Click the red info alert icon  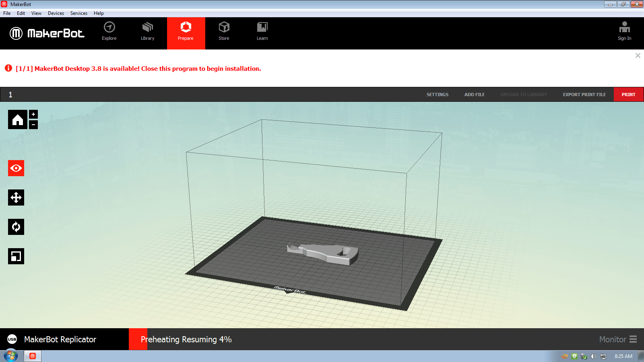coord(8,68)
